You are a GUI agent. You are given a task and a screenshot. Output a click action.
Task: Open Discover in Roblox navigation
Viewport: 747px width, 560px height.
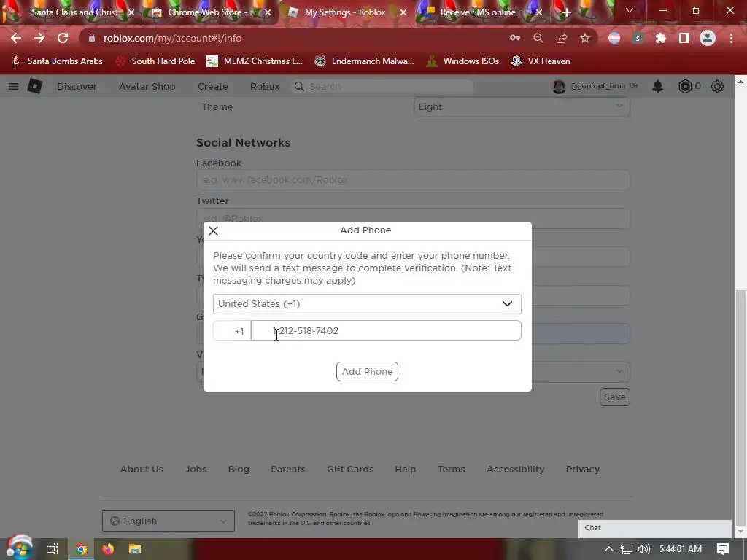[x=77, y=86]
